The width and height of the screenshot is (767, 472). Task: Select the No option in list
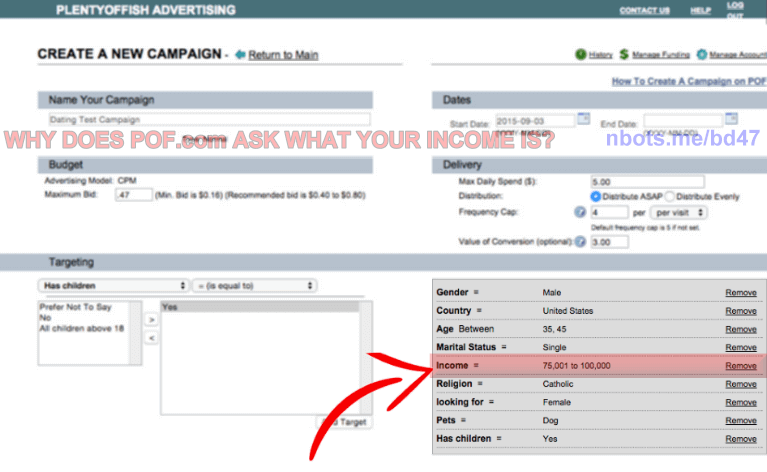45,318
